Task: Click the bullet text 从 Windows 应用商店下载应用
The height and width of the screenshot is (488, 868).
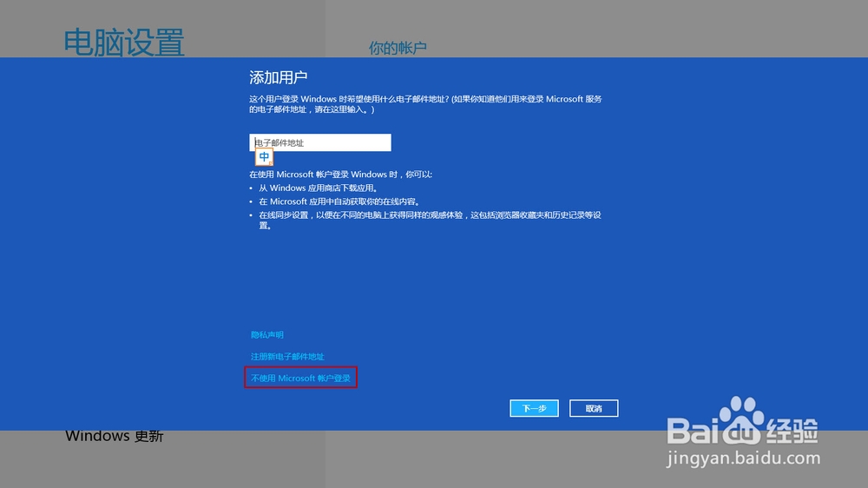Action: pos(319,188)
